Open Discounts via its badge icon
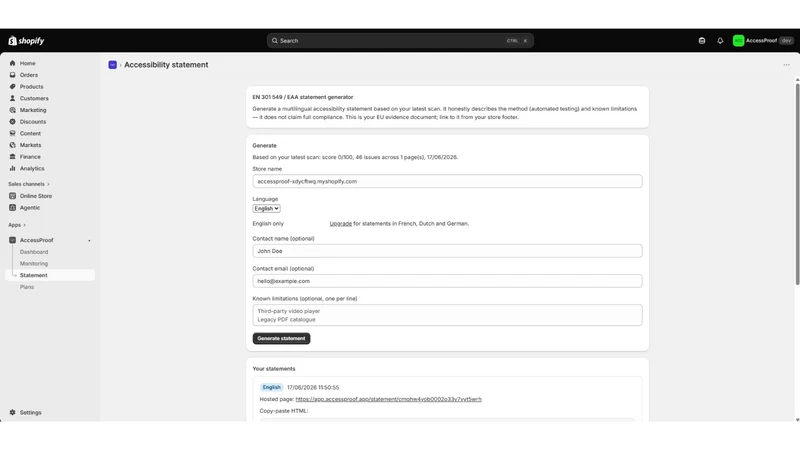This screenshot has height=450, width=800. (x=12, y=122)
